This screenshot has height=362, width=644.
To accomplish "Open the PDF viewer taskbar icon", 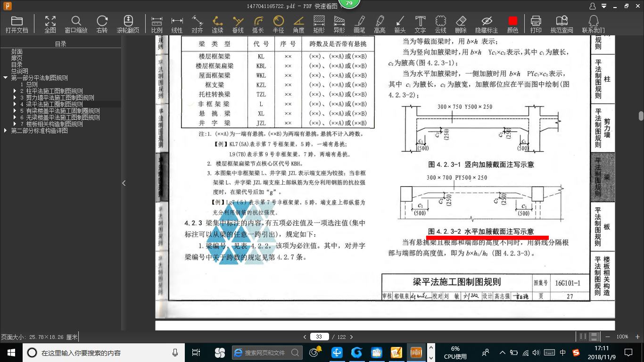I will [415, 352].
